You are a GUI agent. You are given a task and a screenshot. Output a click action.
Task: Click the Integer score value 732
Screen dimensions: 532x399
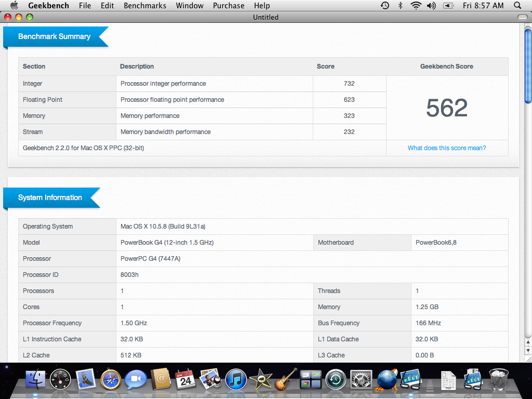tap(349, 84)
